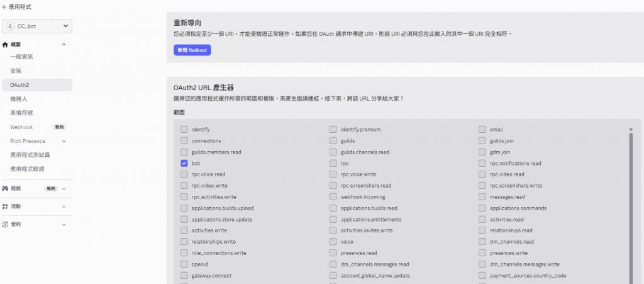Open the CC_bot application dropdown
The image size is (644, 284).
[37, 26]
